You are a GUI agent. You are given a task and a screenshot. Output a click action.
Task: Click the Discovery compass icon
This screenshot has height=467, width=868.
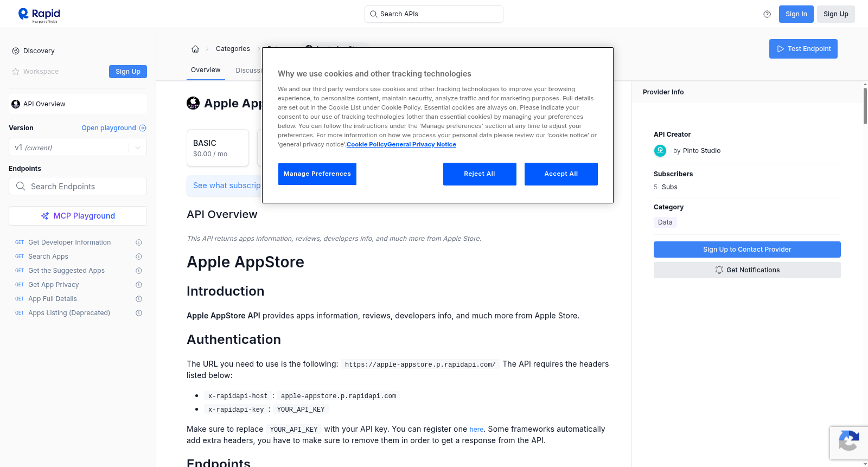click(x=16, y=51)
